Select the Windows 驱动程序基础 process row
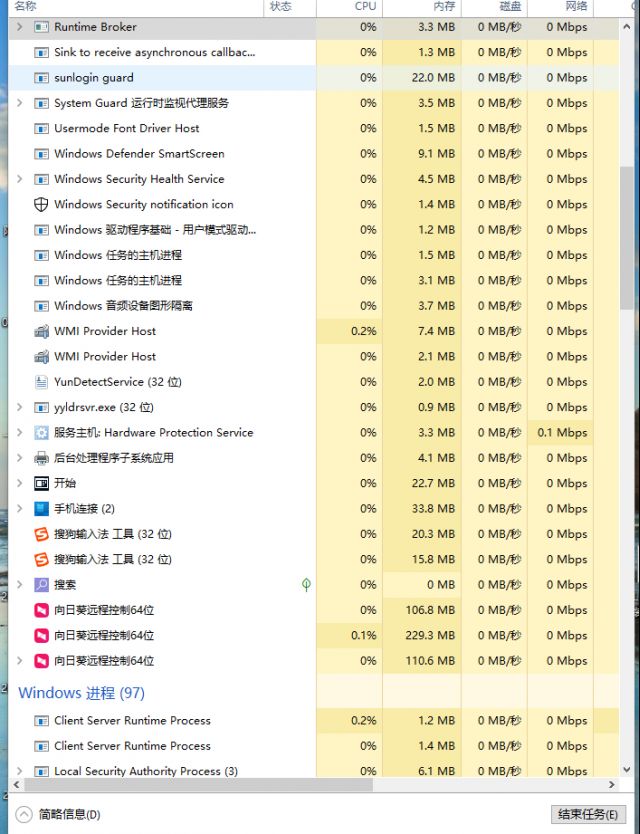Image resolution: width=640 pixels, height=834 pixels. coord(313,230)
